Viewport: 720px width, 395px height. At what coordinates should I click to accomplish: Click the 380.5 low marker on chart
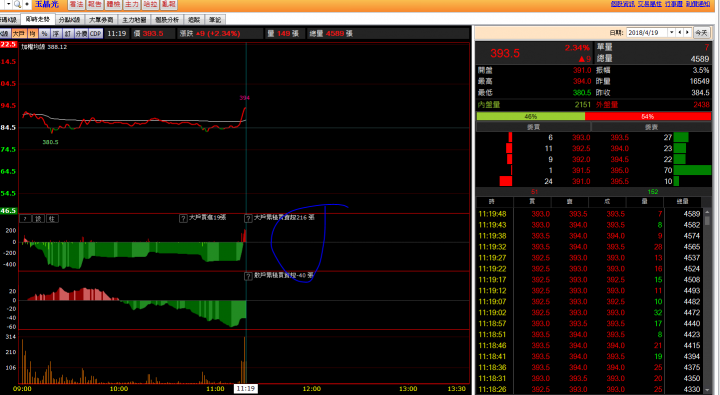coord(50,142)
